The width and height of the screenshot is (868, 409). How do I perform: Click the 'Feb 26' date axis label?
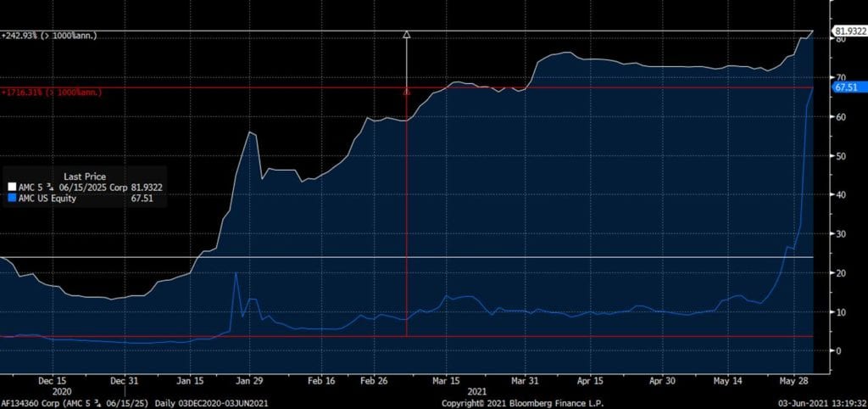[x=376, y=381]
